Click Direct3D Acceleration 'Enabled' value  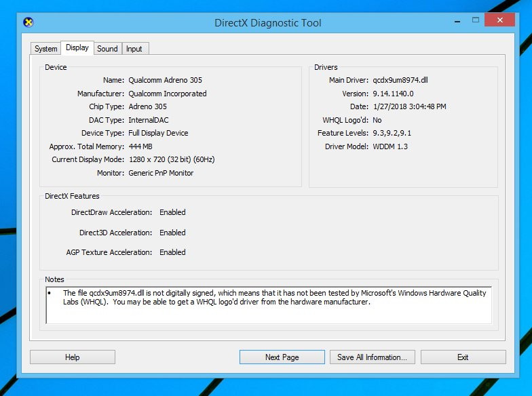[x=172, y=233]
